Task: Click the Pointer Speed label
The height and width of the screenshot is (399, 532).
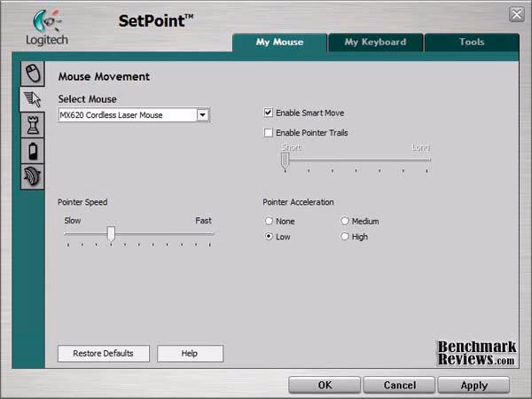Action: pos(82,202)
